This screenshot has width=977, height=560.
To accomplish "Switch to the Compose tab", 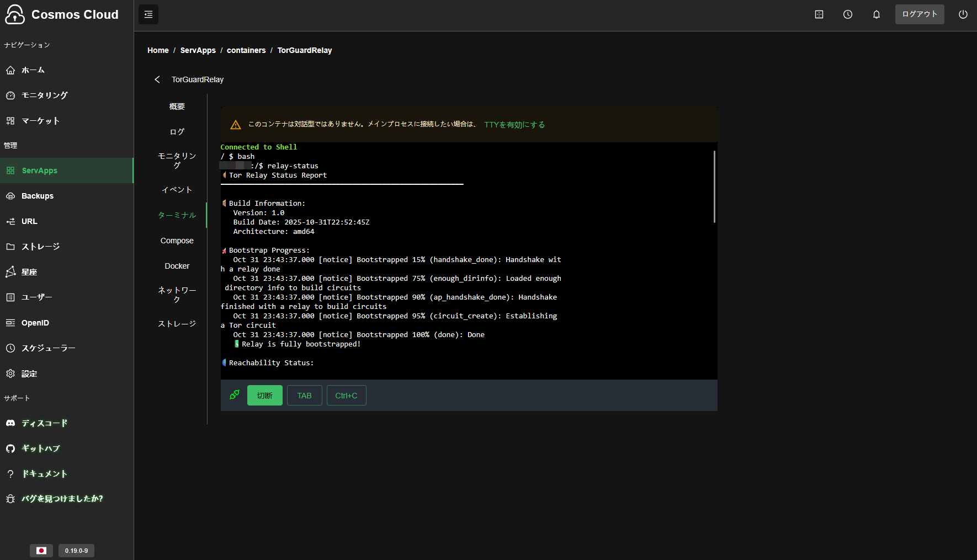I will (x=177, y=241).
